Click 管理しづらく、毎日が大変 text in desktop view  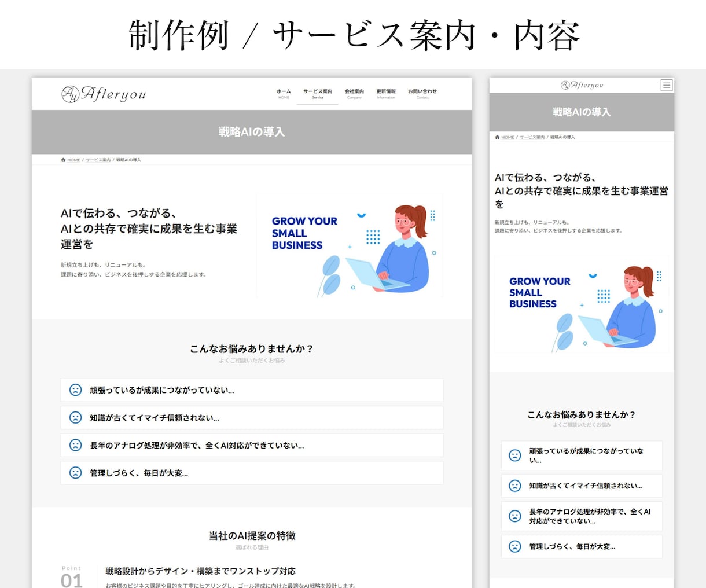138,473
